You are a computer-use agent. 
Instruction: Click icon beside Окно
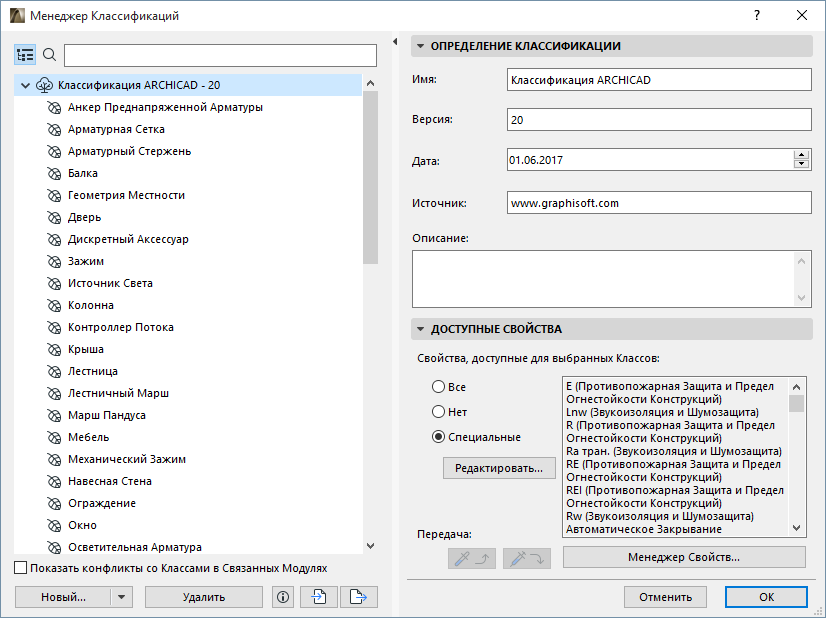pyautogui.click(x=54, y=526)
